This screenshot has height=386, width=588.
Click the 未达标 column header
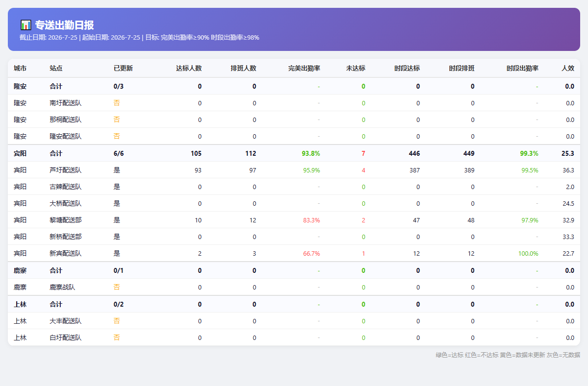356,68
